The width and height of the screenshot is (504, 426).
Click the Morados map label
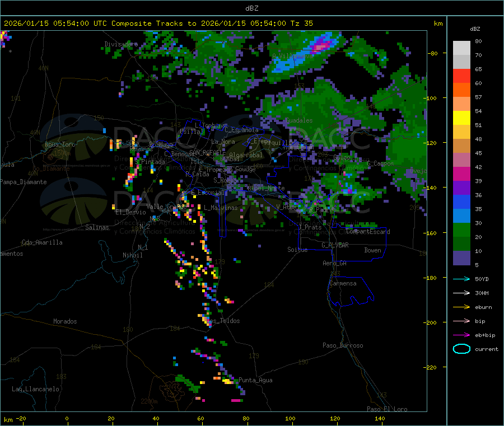[x=65, y=321]
